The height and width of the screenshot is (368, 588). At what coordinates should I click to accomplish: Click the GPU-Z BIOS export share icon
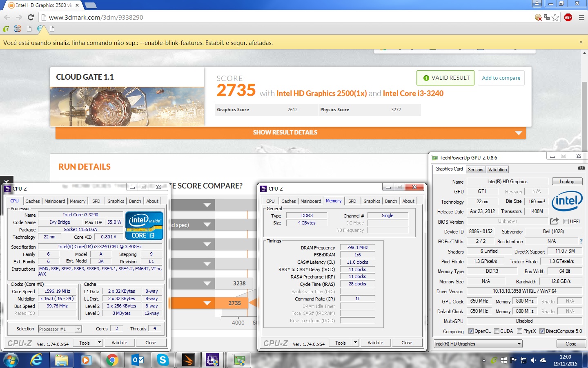coord(554,221)
